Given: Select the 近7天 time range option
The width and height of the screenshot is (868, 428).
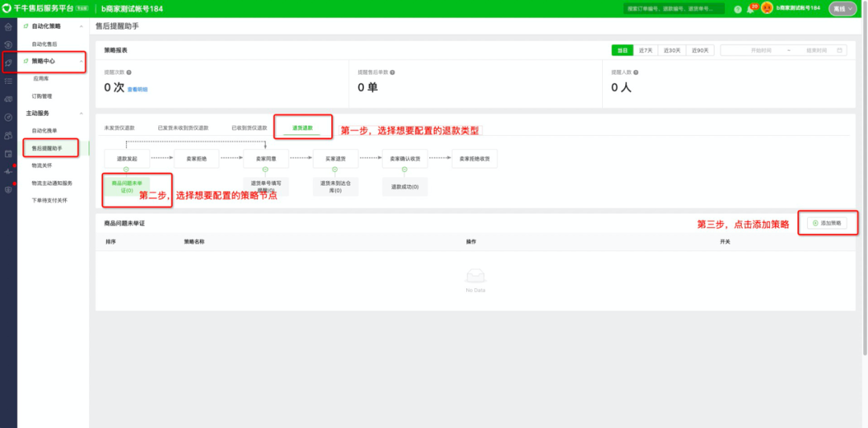Looking at the screenshot, I should tap(645, 50).
